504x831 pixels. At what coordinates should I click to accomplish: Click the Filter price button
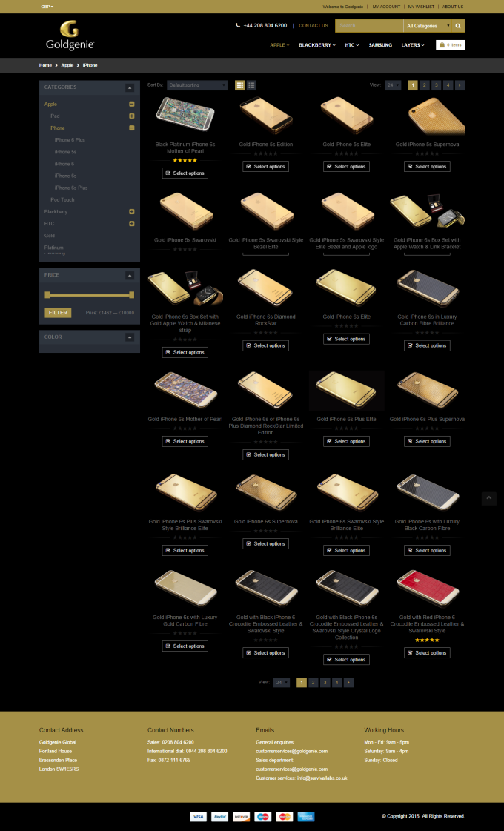click(x=58, y=313)
